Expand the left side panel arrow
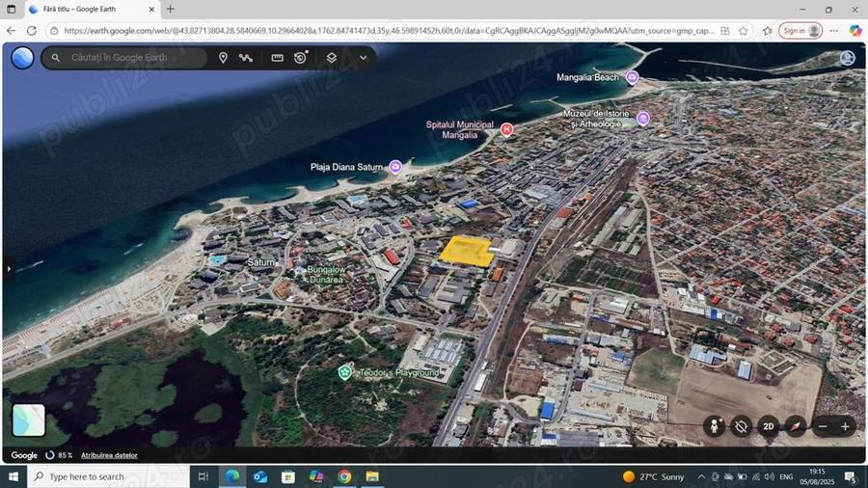Image resolution: width=868 pixels, height=488 pixels. tap(9, 269)
